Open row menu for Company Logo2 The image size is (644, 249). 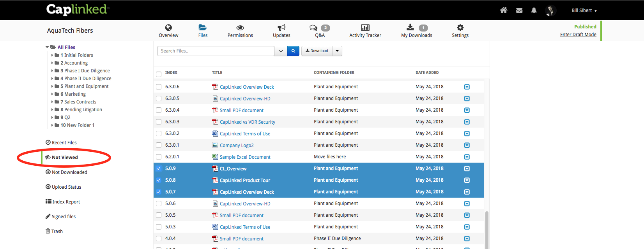click(x=467, y=145)
